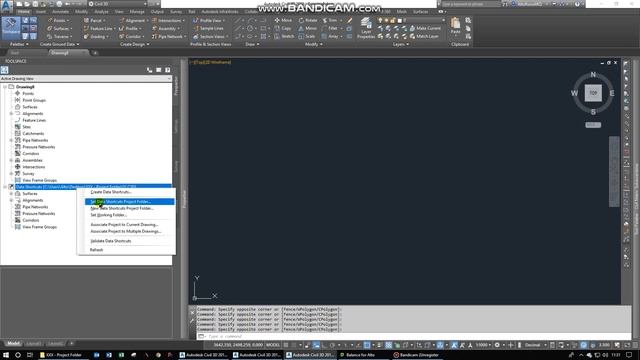Select the Move tool
640x360 pixels.
tap(283, 20)
